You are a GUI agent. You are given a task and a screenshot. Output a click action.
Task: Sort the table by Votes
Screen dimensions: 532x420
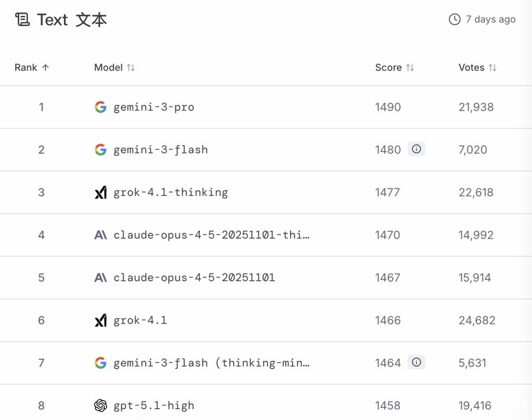pyautogui.click(x=492, y=68)
